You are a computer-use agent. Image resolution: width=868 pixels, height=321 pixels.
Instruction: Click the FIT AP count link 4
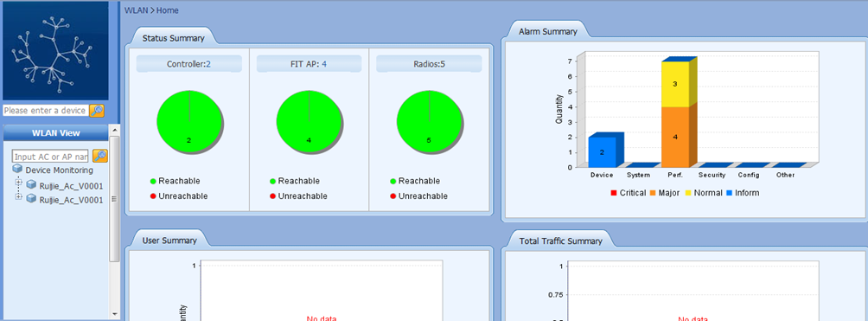coord(324,64)
